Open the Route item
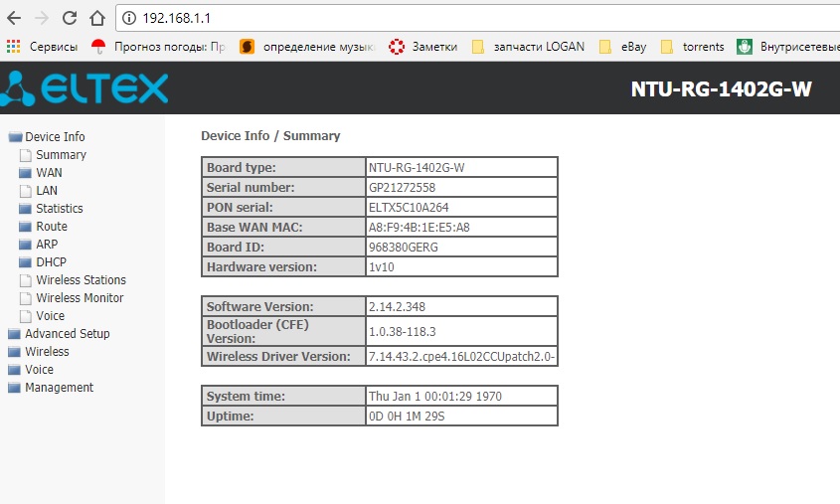The image size is (840, 504). pos(52,226)
